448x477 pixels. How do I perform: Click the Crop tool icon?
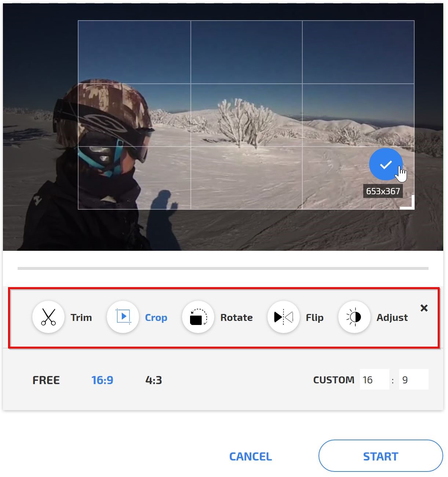click(123, 317)
